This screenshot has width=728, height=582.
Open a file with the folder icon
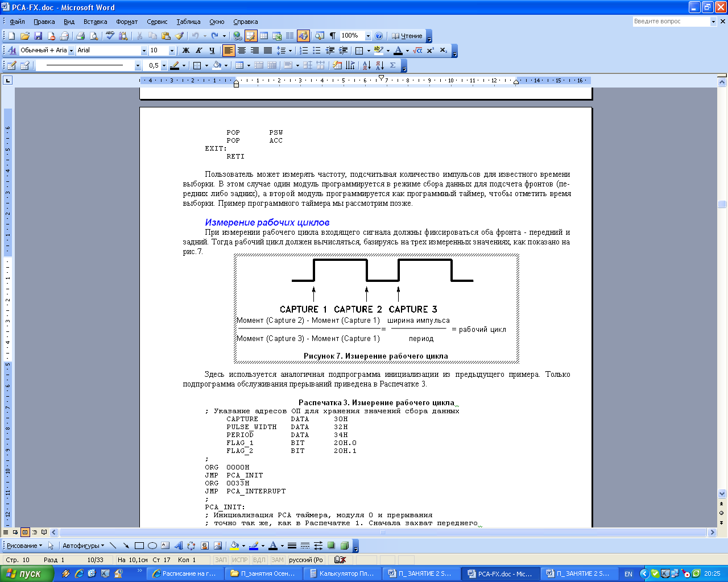[24, 36]
